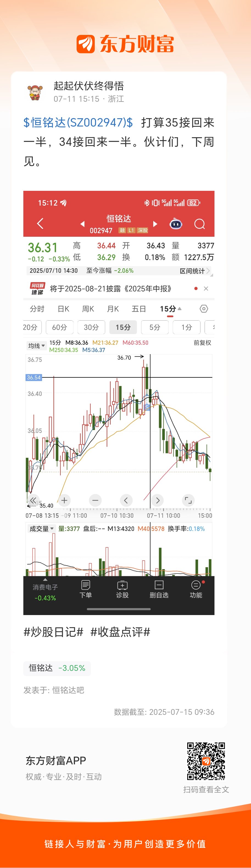Switch to 月K chart tab
The height and width of the screenshot is (868, 251).
coord(113,309)
